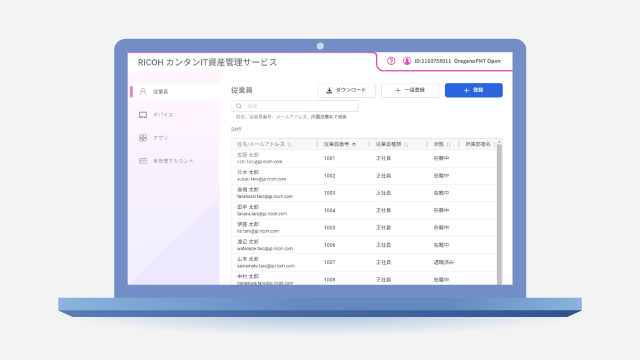
Task: Click employee number 1008 cell
Action: (329, 280)
